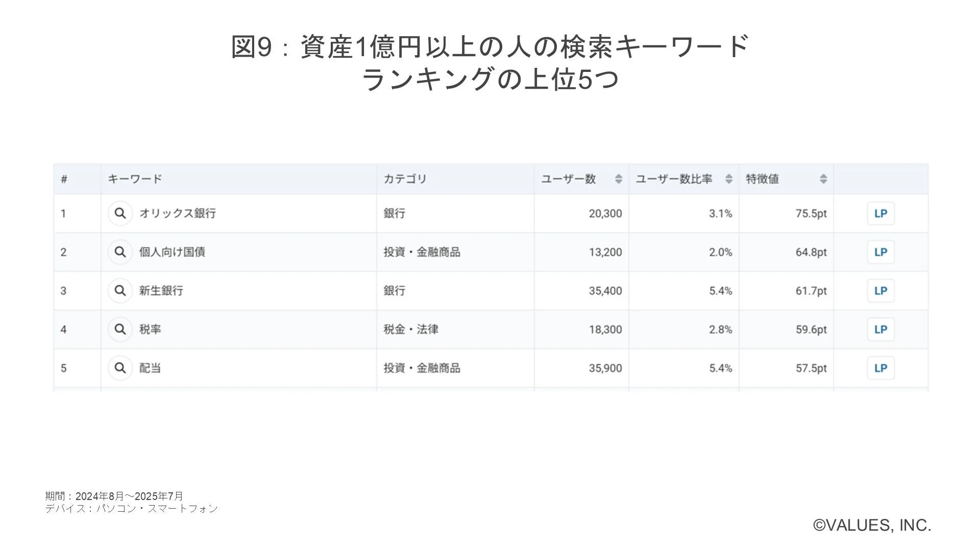The image size is (980, 551).
Task: Expand sorting options on 特徴値 header
Action: (x=823, y=179)
